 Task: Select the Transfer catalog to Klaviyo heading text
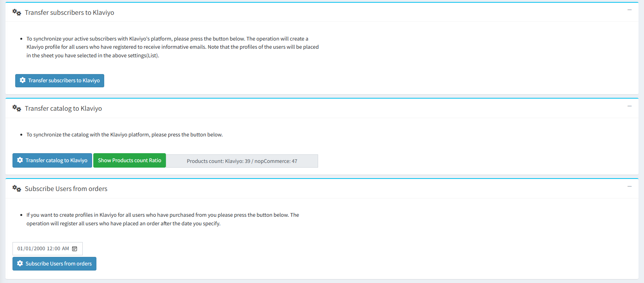(63, 108)
